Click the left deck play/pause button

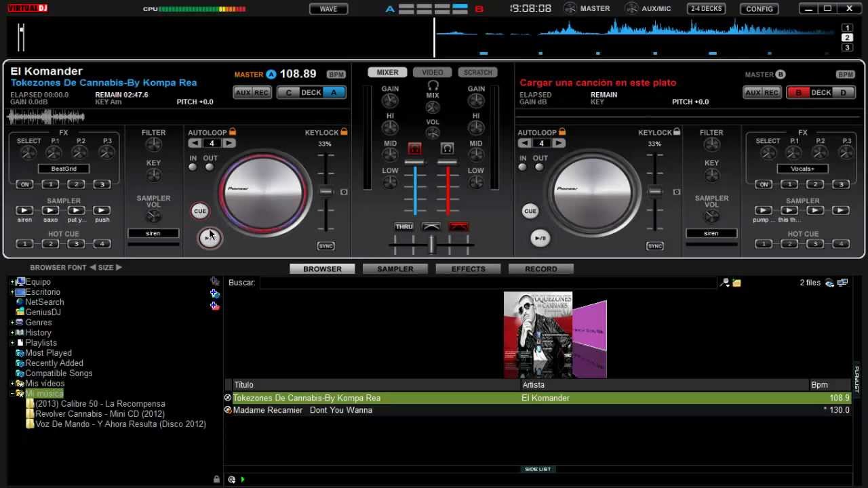210,238
